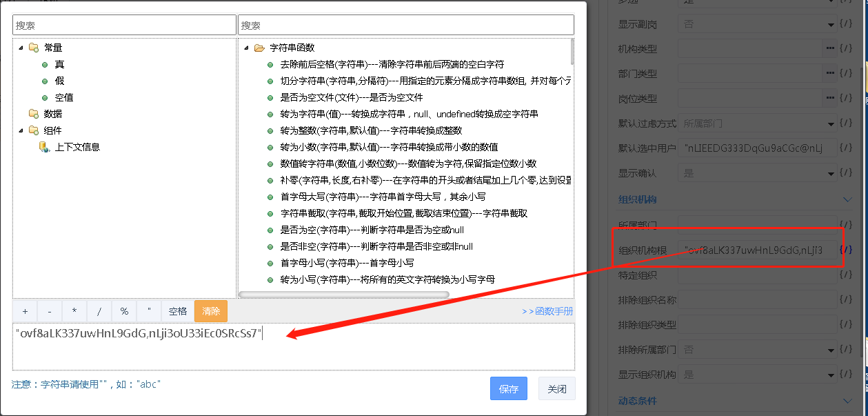868x416 pixels.
Task: Select the 字符串截取 function item
Action: click(x=403, y=213)
